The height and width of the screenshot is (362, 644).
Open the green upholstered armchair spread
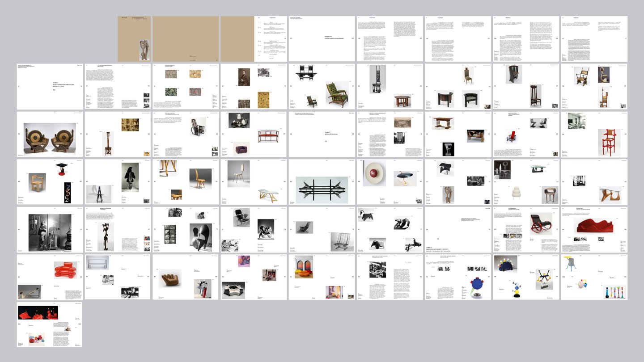coord(322,87)
